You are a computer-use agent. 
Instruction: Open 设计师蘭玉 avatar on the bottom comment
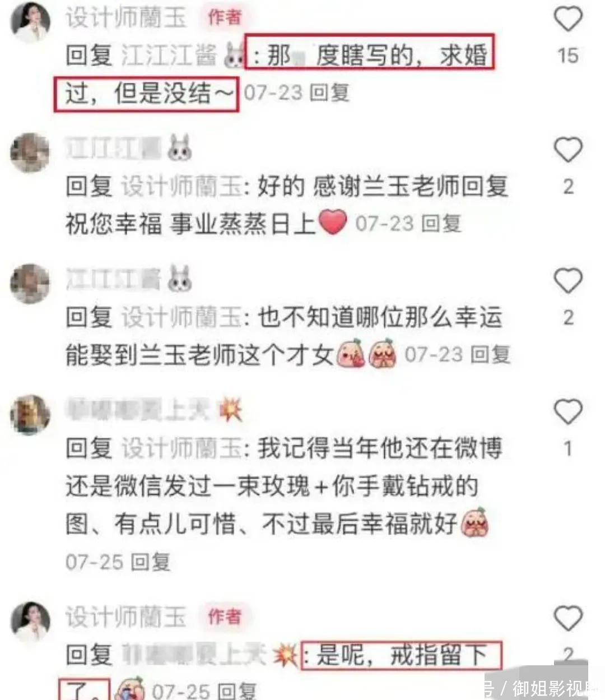click(x=30, y=621)
